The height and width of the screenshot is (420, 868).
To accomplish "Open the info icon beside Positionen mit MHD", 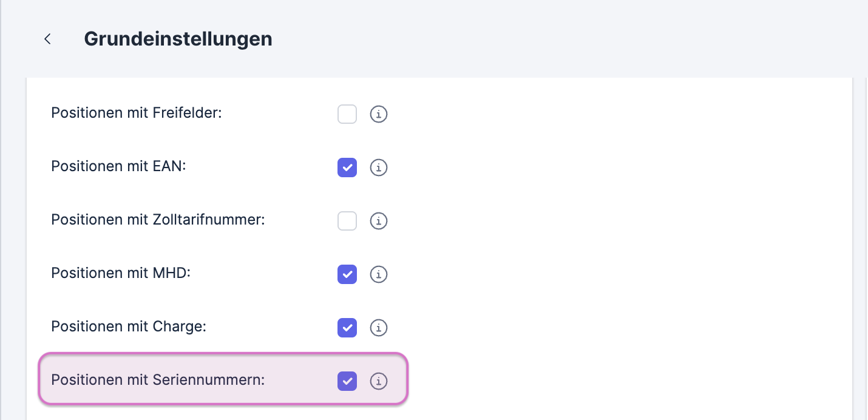I will 378,274.
